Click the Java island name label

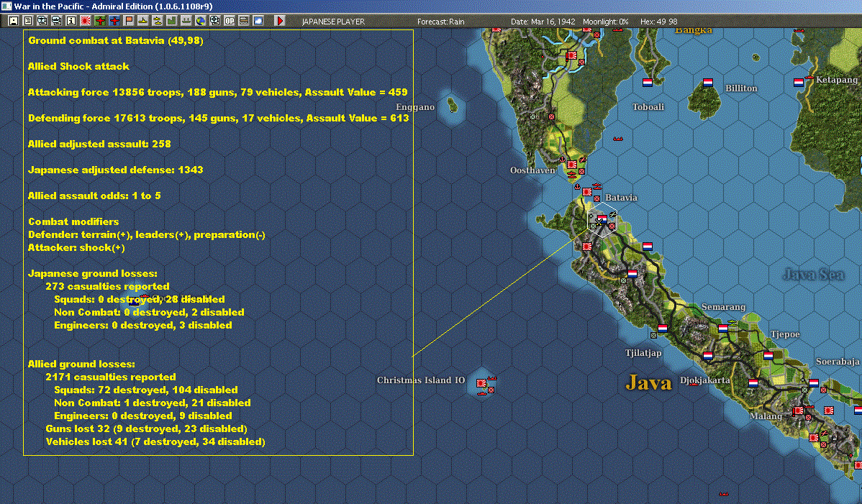pyautogui.click(x=649, y=382)
